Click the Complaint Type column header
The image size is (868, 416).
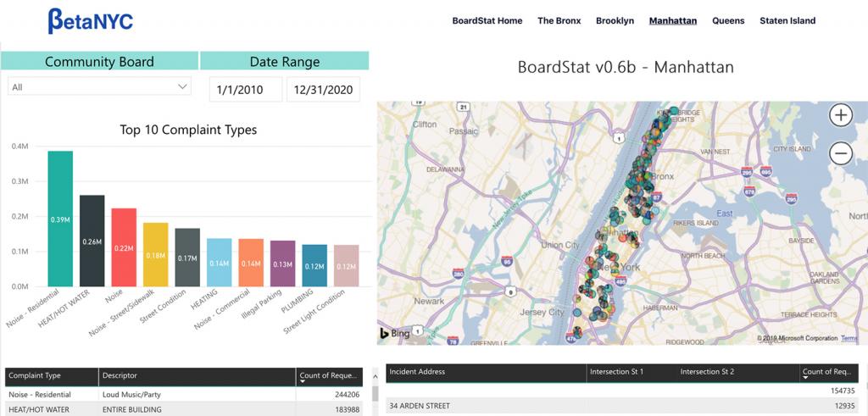(x=49, y=375)
